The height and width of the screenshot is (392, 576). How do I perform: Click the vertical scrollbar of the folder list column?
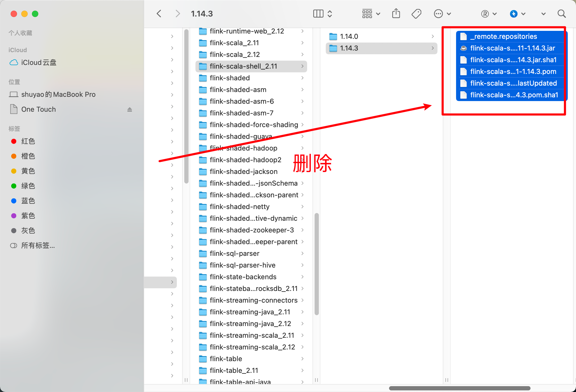tap(316, 264)
